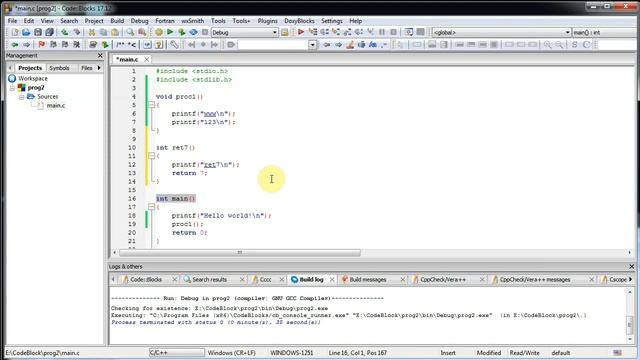Select the Files tab in Management
This screenshot has height=360, width=640.
coord(87,68)
